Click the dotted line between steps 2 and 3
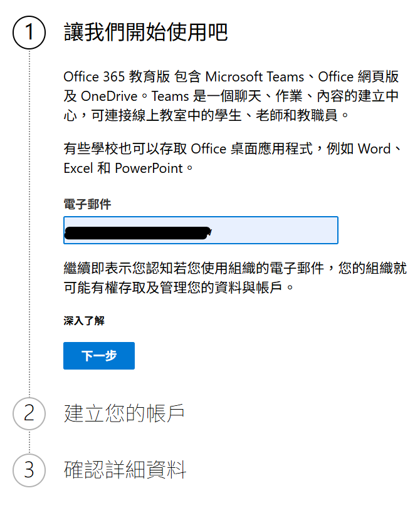Screen dimensions: 420x508 (29, 442)
